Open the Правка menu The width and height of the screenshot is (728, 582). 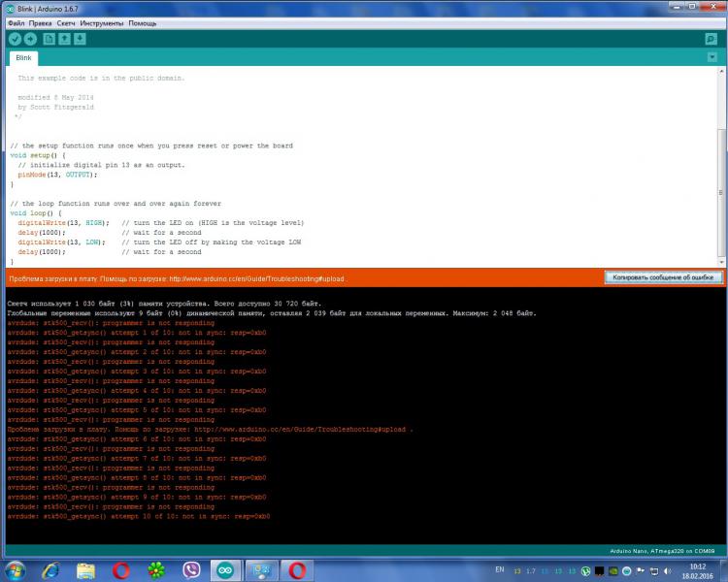coord(41,23)
